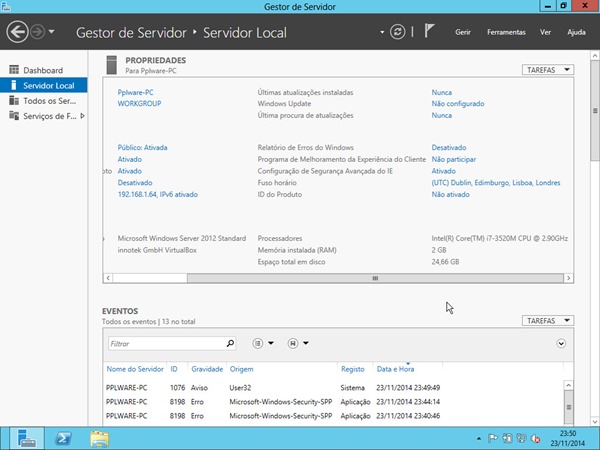Click the Serviços de Ficheiros icon
Viewport: 600px width, 450px height.
[x=14, y=116]
